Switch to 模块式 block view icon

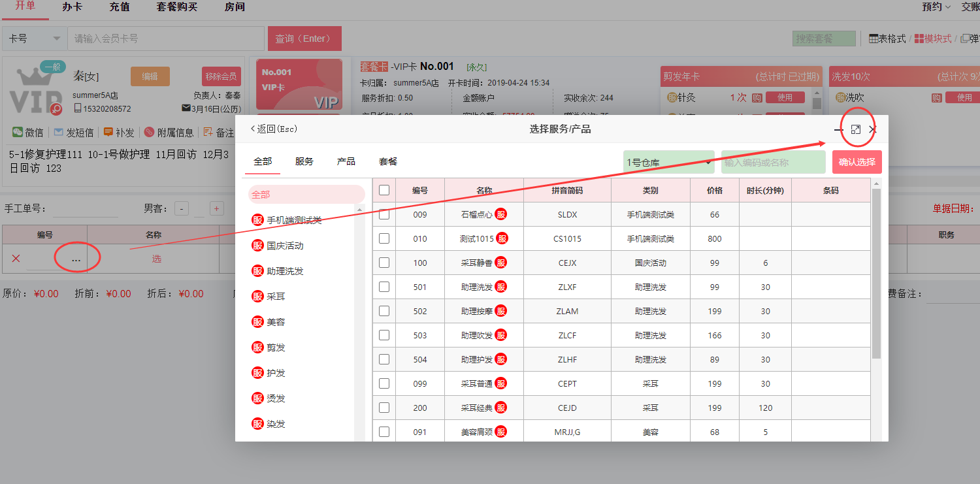[x=919, y=39]
